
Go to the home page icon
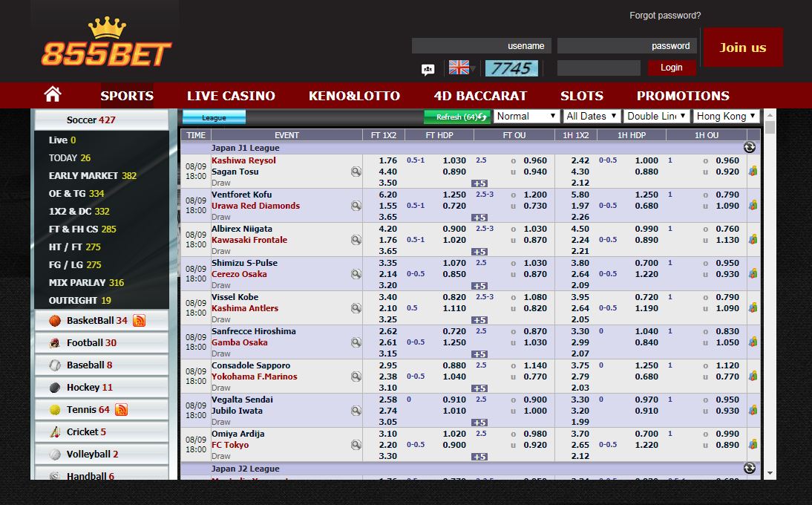coord(52,95)
